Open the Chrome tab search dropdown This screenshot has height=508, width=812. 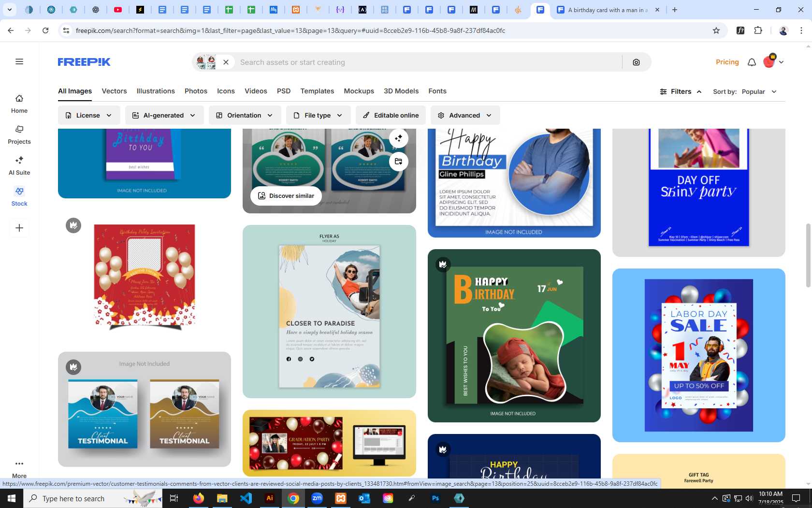point(10,10)
